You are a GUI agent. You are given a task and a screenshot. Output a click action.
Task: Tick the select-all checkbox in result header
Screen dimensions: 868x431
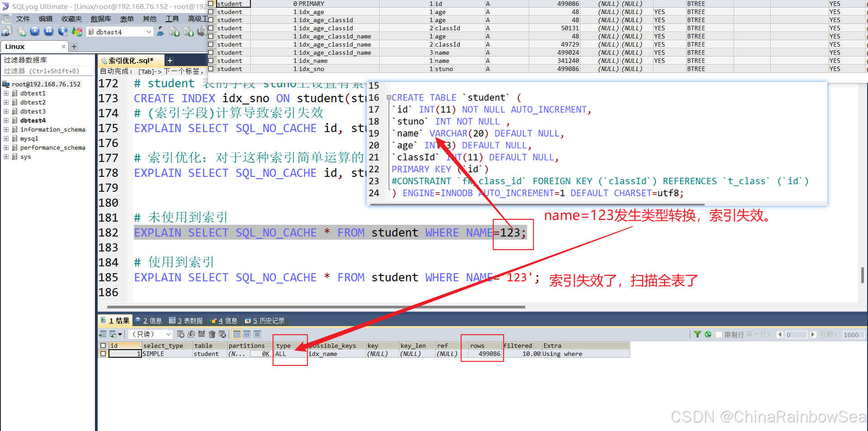click(x=103, y=346)
